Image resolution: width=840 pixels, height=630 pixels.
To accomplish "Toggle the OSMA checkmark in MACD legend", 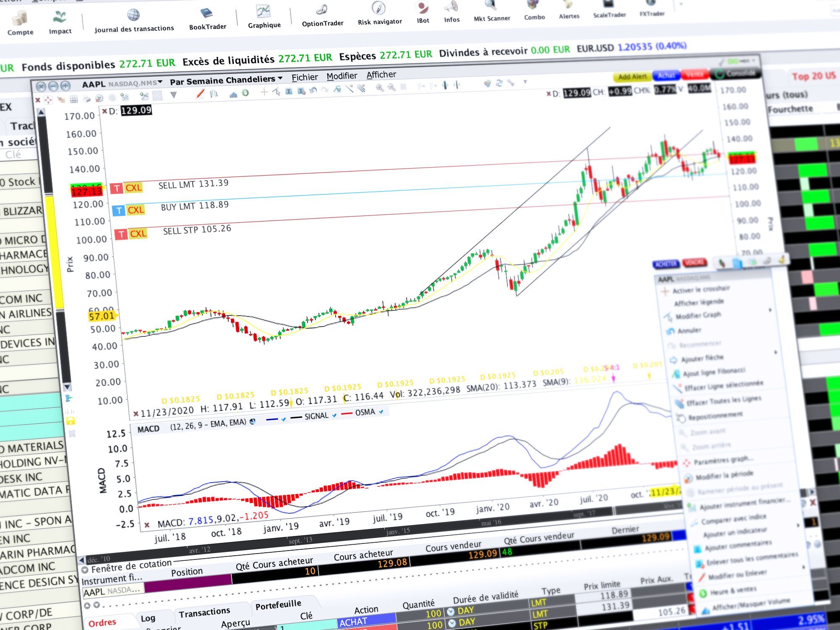I will tap(381, 412).
